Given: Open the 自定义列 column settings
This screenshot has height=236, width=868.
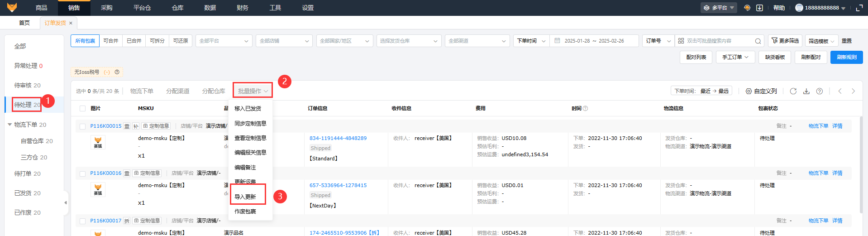Looking at the screenshot, I should pos(761,91).
